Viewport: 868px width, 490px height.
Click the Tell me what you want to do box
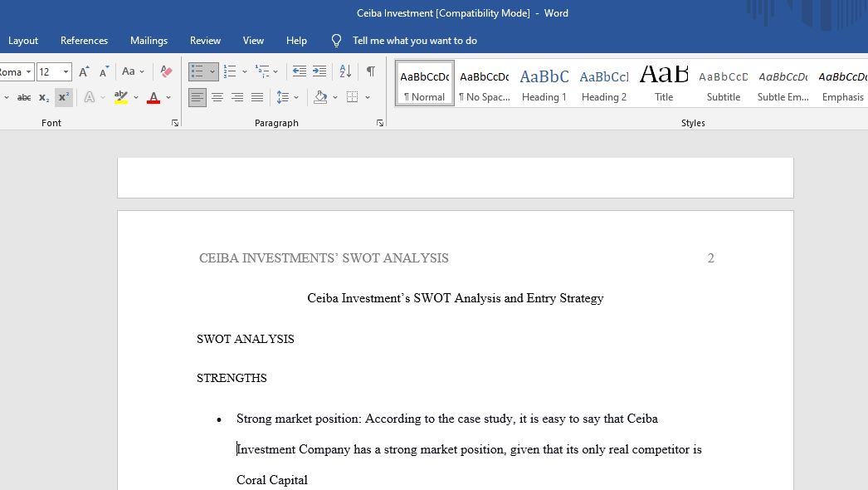415,41
